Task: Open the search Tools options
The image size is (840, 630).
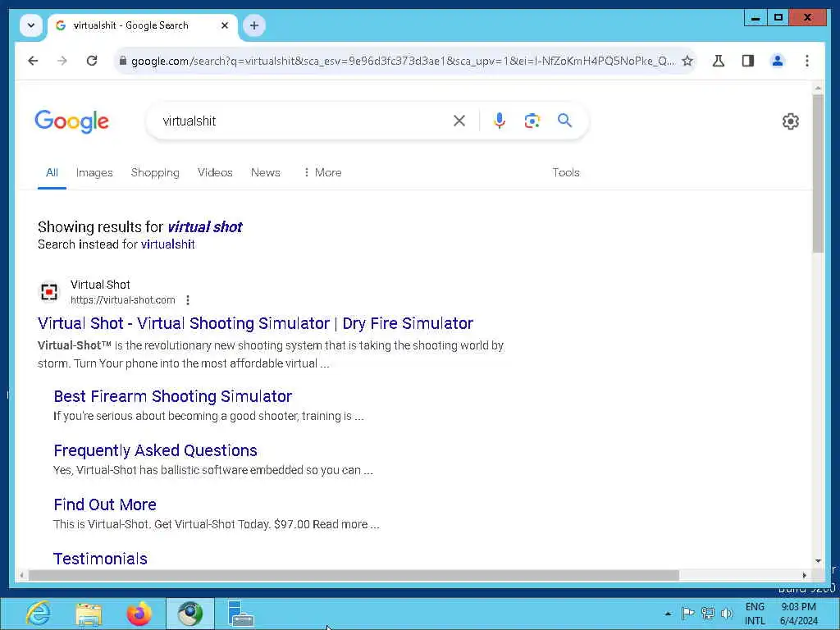Action: (x=566, y=172)
